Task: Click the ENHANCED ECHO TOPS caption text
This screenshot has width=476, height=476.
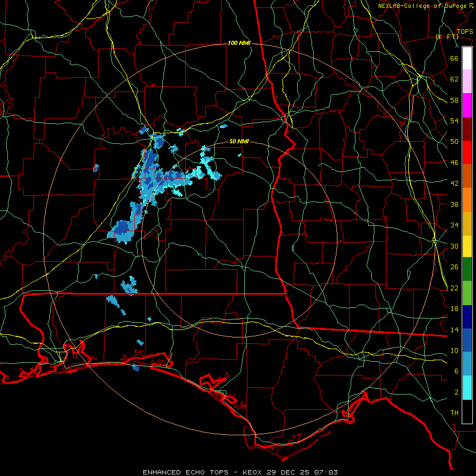Action: coord(186,472)
